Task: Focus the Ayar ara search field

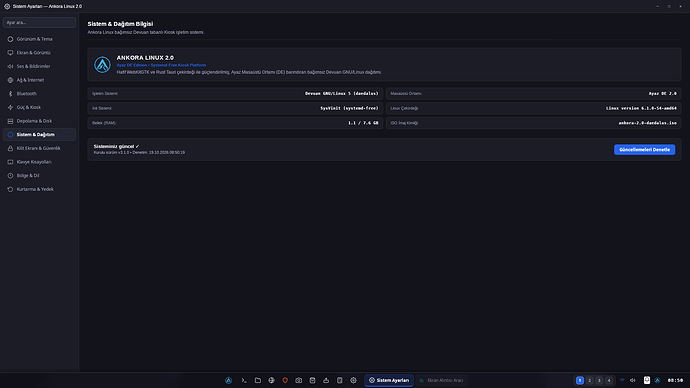Action: coord(39,22)
